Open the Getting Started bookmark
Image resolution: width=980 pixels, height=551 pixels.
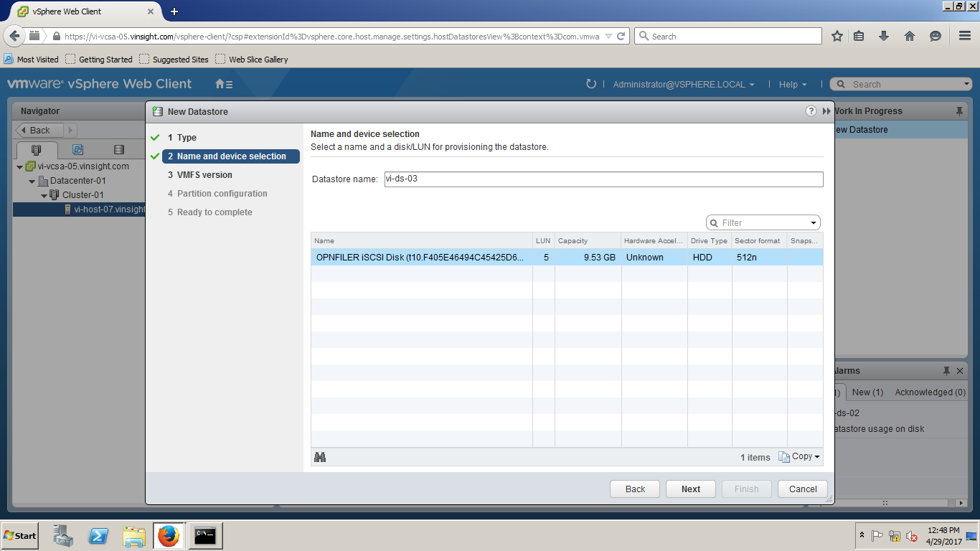99,60
